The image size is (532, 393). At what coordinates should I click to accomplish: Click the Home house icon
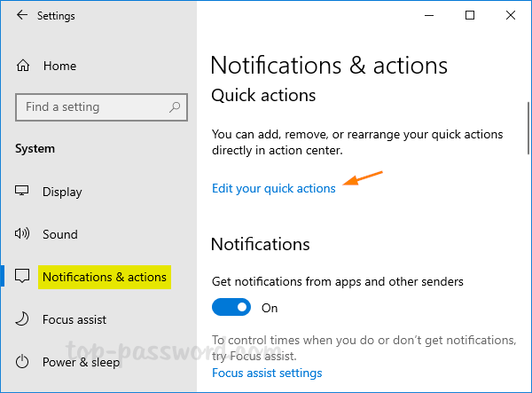pyautogui.click(x=23, y=66)
